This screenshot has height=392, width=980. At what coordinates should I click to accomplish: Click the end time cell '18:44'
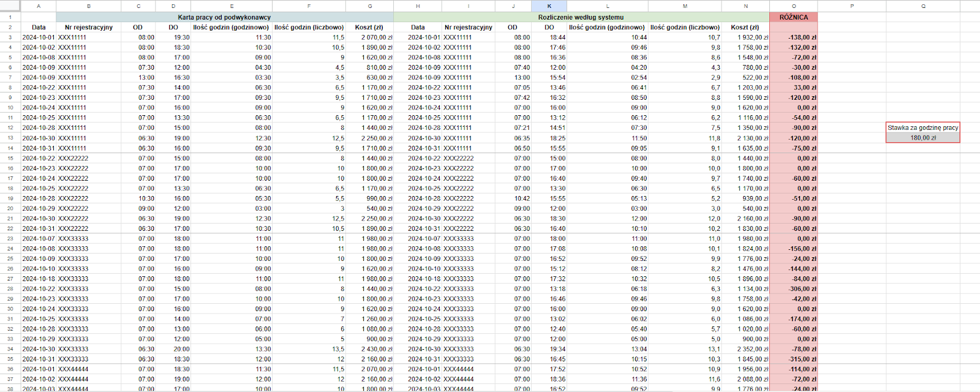click(549, 37)
